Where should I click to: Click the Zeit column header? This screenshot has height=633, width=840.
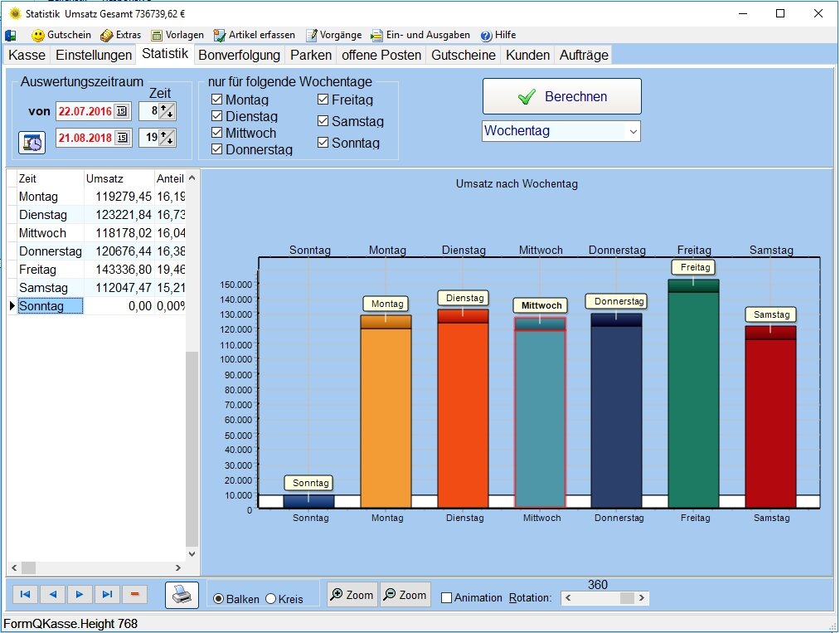[50, 178]
